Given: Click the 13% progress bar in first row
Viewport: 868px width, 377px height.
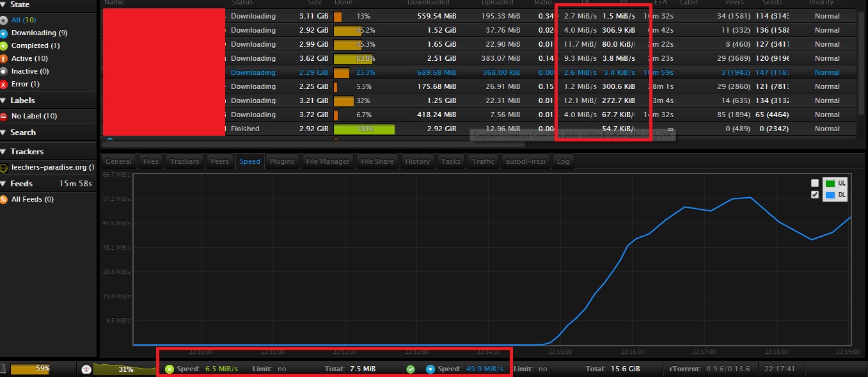Looking at the screenshot, I should pyautogui.click(x=338, y=16).
